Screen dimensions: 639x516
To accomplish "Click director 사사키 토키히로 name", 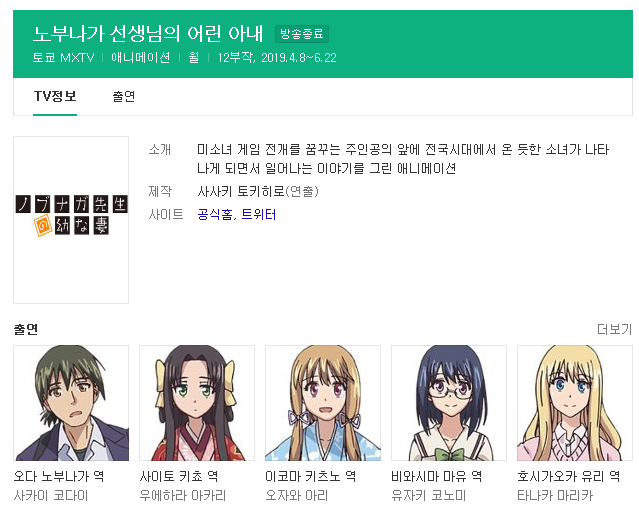I will point(240,191).
